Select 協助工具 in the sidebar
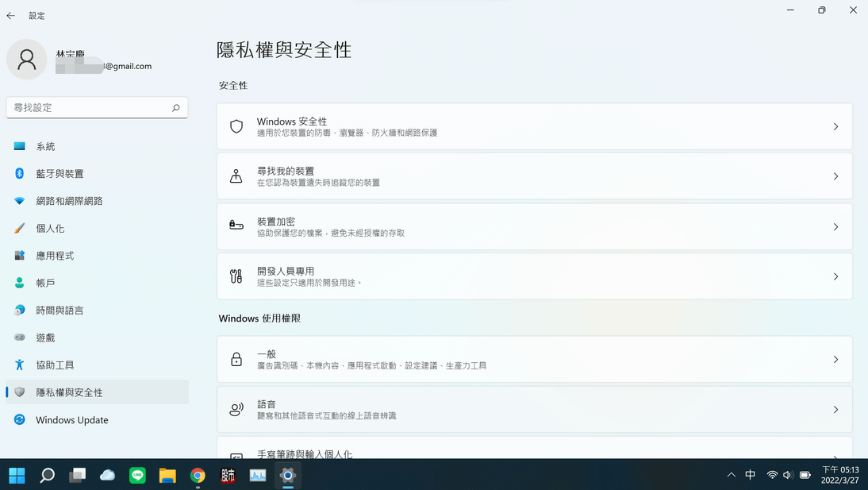Screen dimensions: 868x490 (x=97, y=365)
